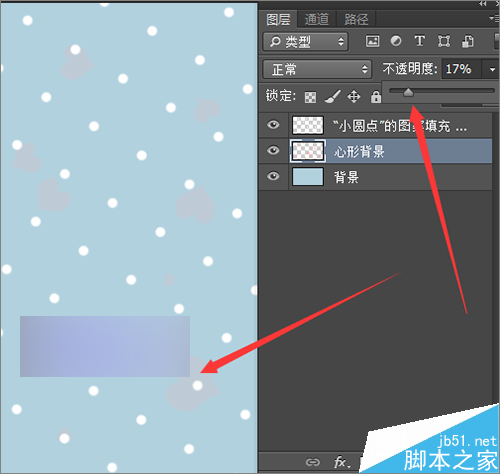
Task: Open the 类型 filter type dropdown
Action: click(305, 42)
